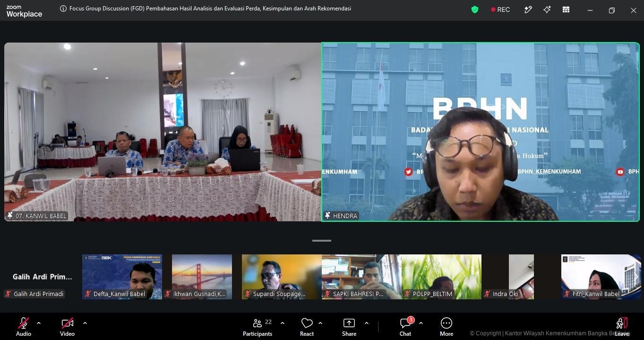Click muted mic icon on Indra Oki
This screenshot has height=340, width=644.
pos(487,294)
